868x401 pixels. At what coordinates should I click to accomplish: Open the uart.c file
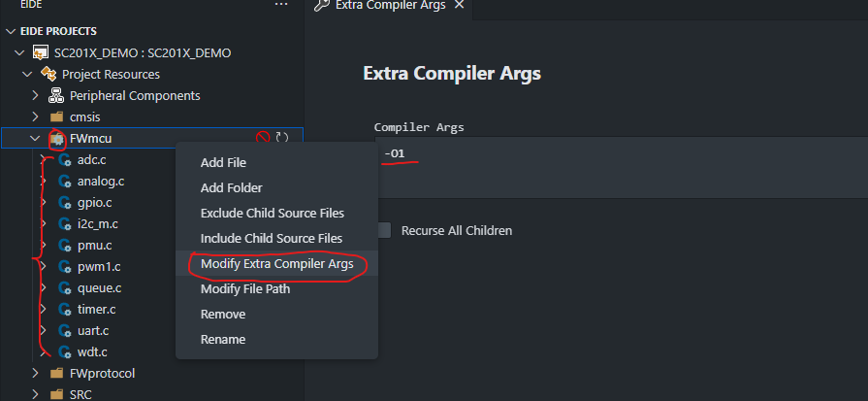92,330
